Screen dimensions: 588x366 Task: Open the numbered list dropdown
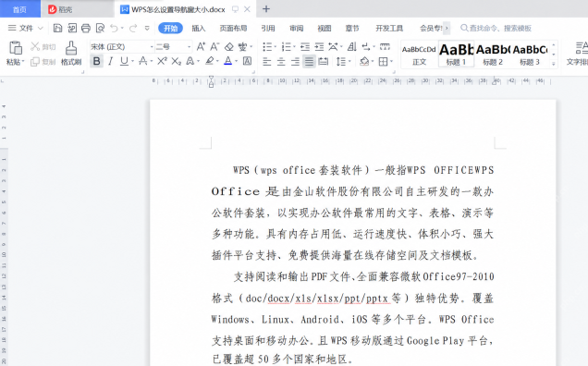(294, 47)
